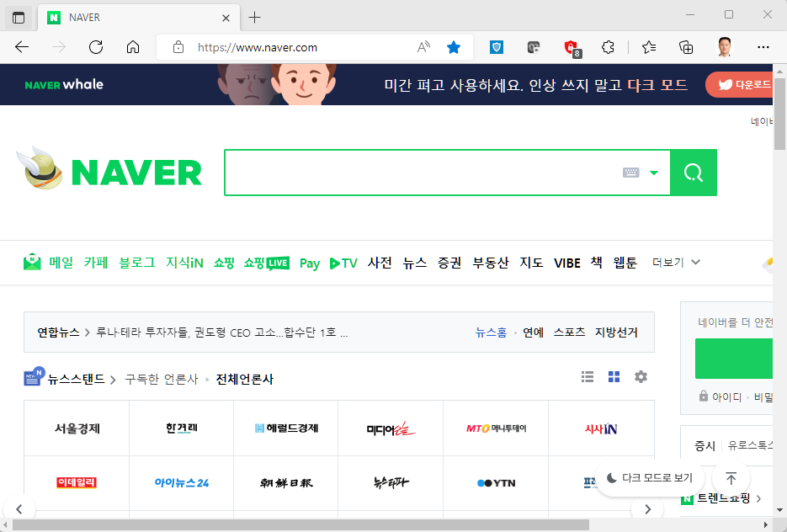This screenshot has width=787, height=532.
Task: Open 뉴스 link in service menu
Action: tap(415, 263)
